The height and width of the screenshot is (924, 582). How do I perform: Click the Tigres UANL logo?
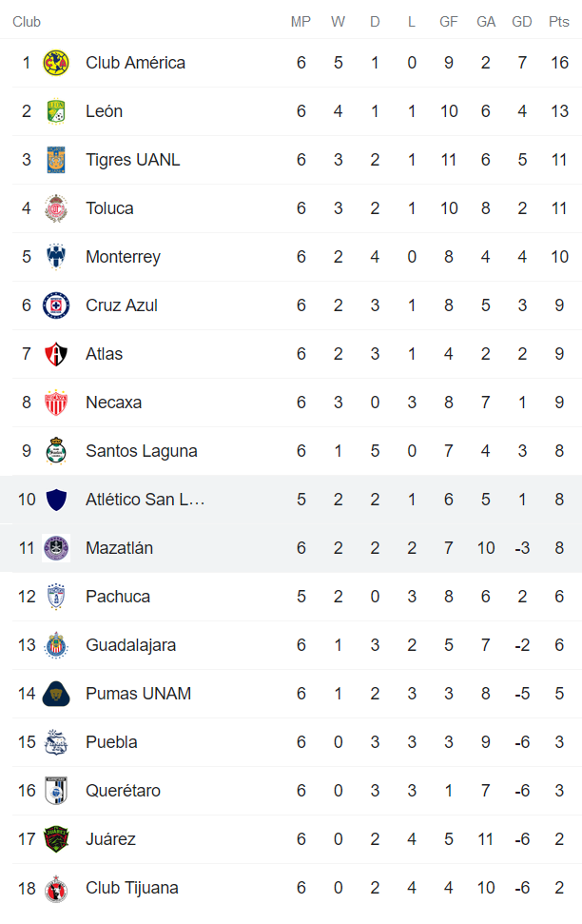[55, 159]
